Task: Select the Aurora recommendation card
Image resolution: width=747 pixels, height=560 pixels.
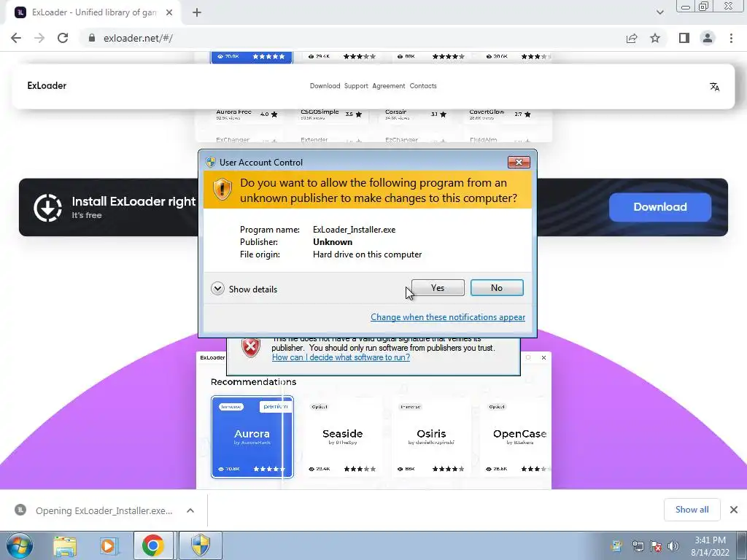Action: pyautogui.click(x=252, y=437)
